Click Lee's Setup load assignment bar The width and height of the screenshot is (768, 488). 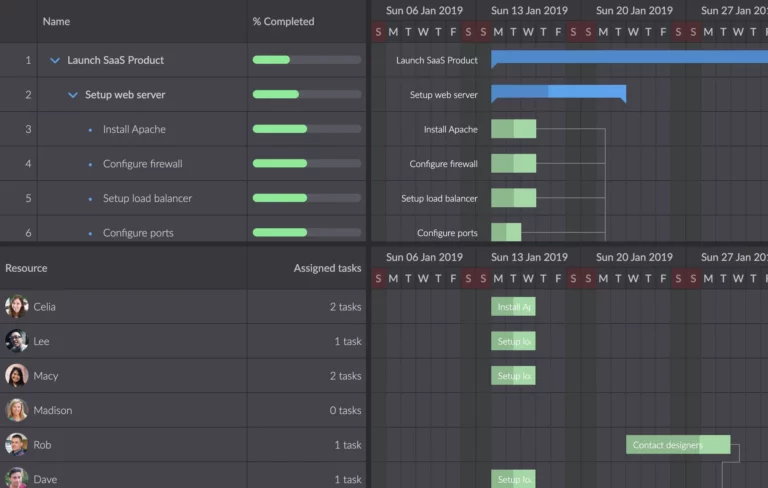point(513,341)
